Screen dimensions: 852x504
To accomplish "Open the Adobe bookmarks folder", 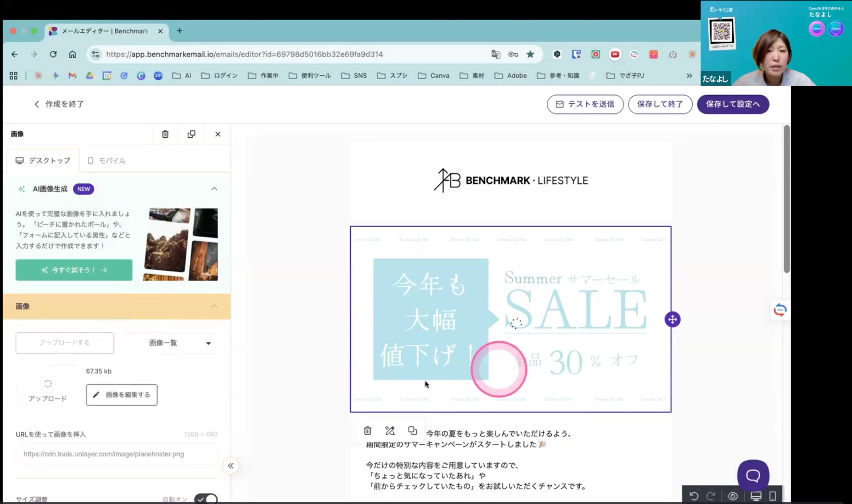I will click(510, 76).
